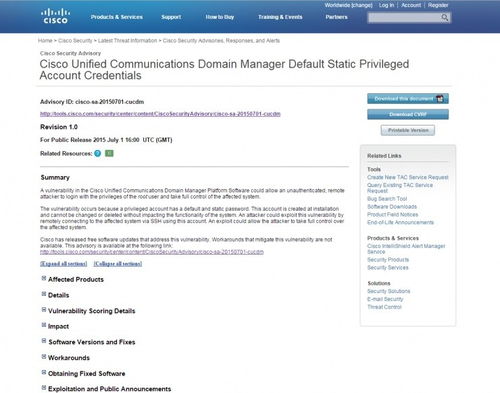500x393 pixels.
Task: Open the Support menu
Action: [x=171, y=17]
